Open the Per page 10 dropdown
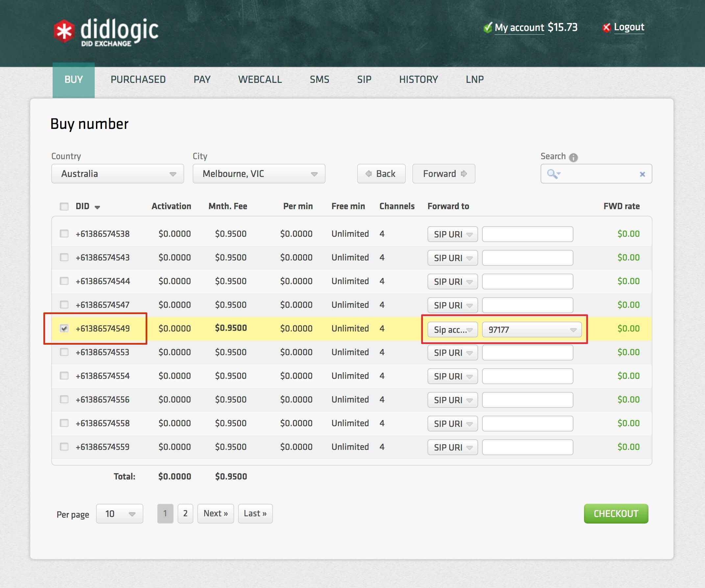 click(119, 514)
